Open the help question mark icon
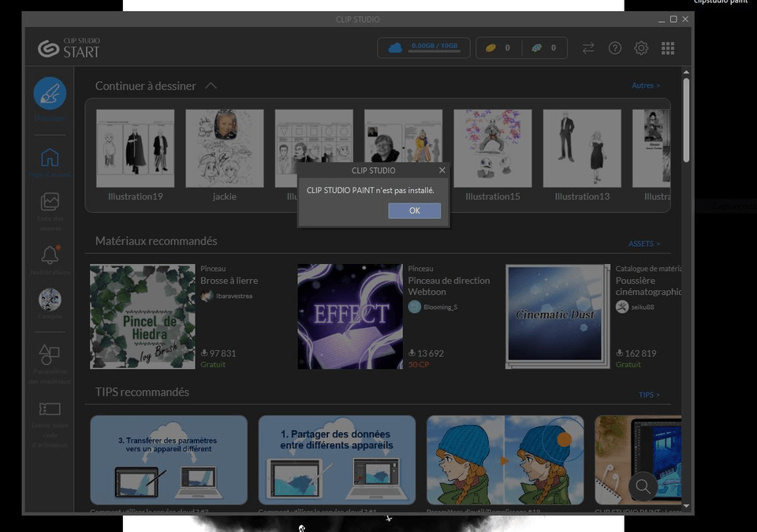Viewport: 757px width, 532px height. click(615, 47)
